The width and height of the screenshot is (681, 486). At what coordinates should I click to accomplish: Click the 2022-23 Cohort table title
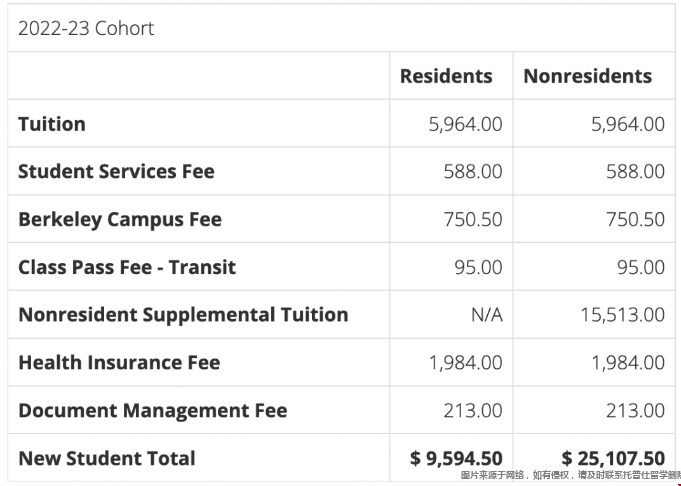coord(86,28)
